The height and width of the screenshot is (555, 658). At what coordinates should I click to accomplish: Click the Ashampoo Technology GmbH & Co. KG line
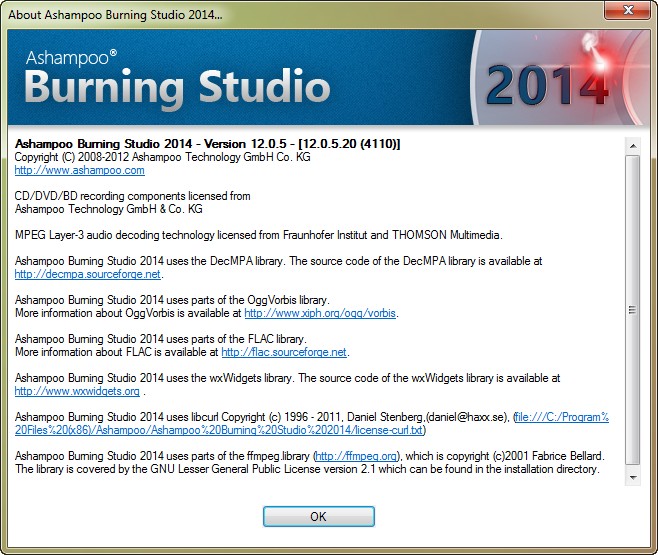(x=108, y=209)
